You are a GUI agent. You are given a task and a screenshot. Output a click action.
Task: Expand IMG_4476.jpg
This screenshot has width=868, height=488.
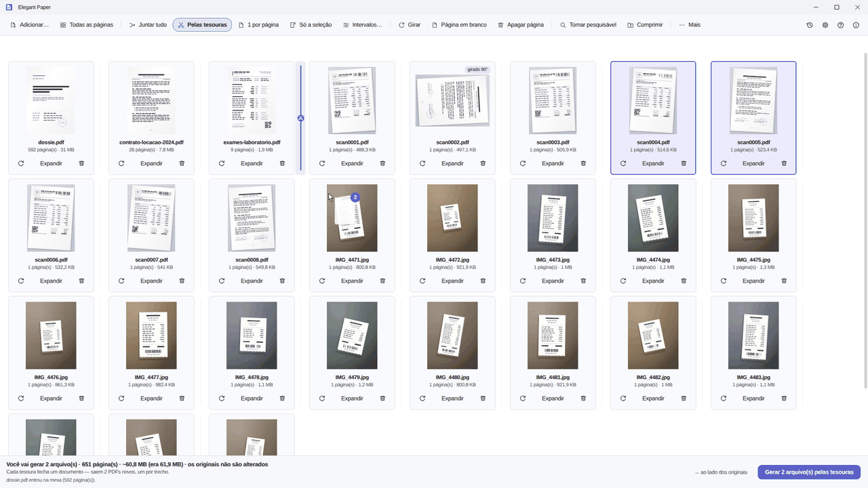point(51,399)
